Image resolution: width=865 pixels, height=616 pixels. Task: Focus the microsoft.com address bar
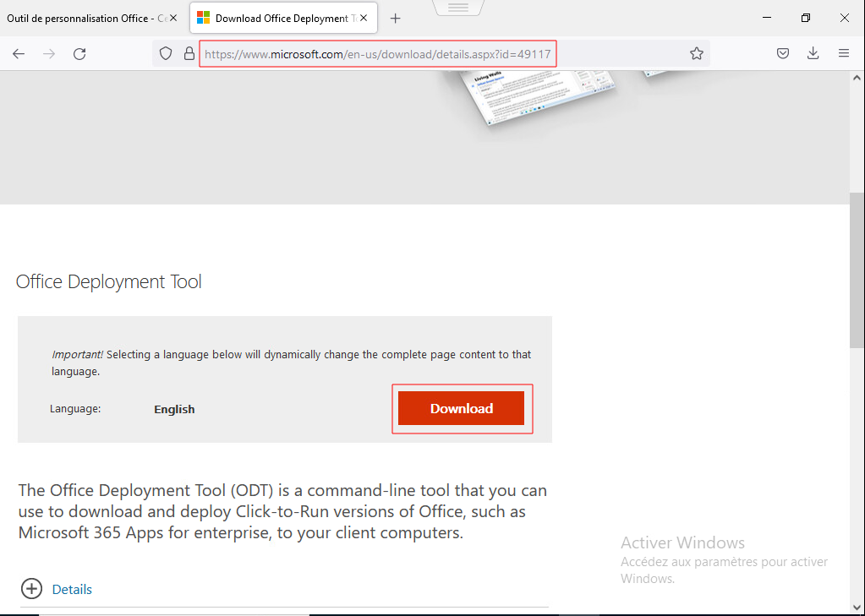click(x=423, y=54)
